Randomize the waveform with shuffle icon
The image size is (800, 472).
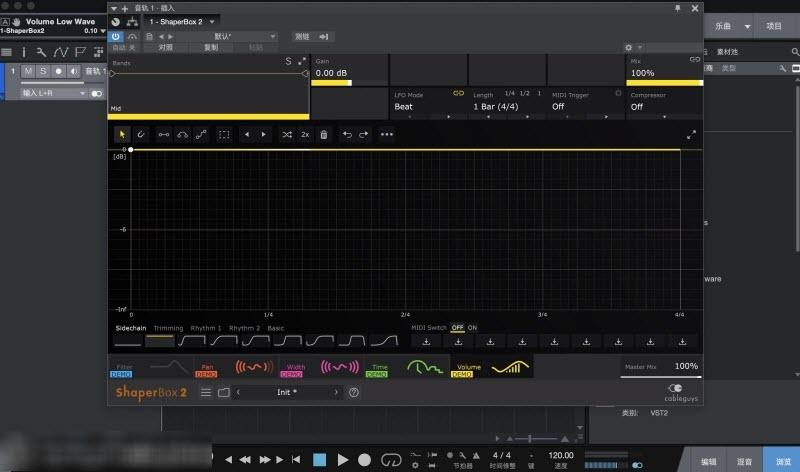click(x=287, y=135)
